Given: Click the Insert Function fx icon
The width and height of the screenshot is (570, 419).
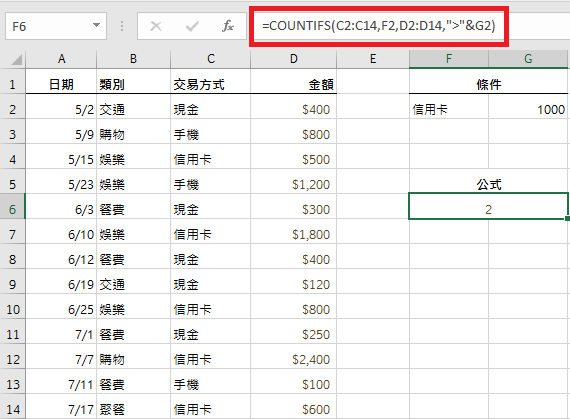Looking at the screenshot, I should click(x=228, y=26).
